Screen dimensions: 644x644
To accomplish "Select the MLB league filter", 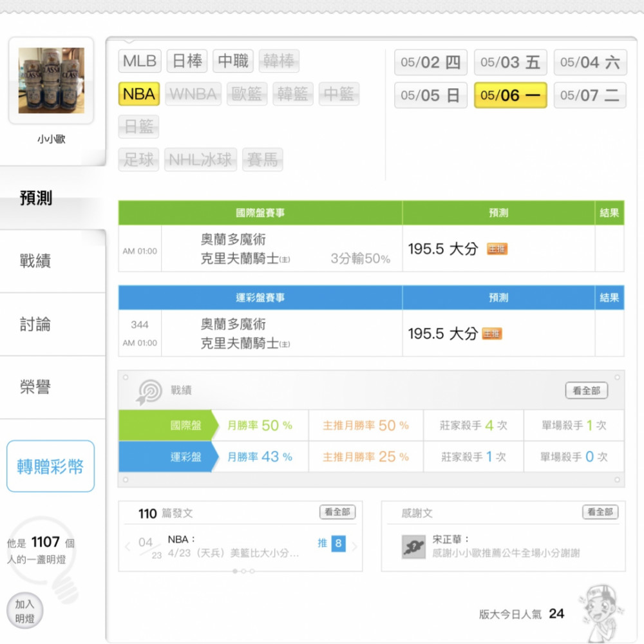I will [140, 61].
